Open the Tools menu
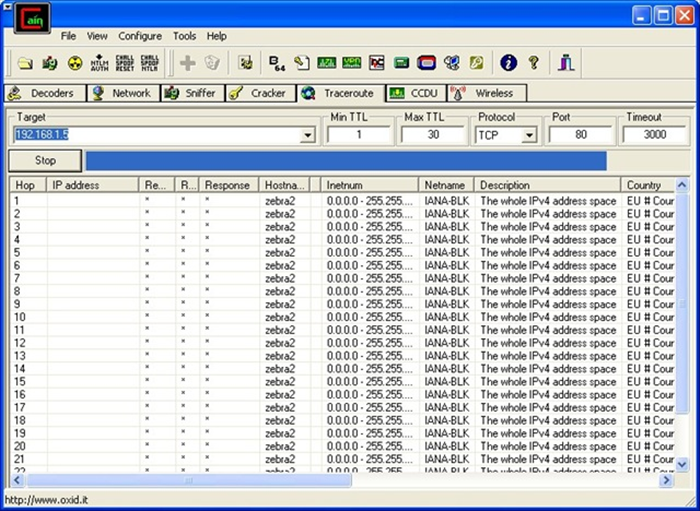Image resolution: width=700 pixels, height=511 pixels. [184, 36]
